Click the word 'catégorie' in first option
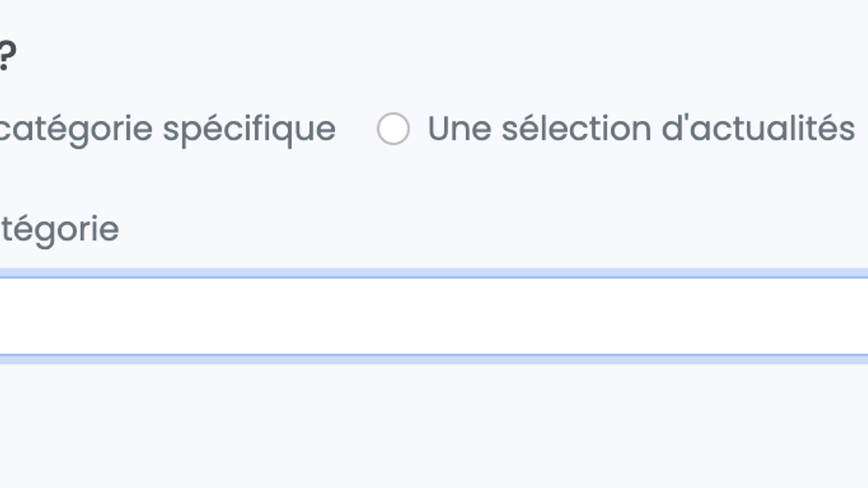 click(75, 129)
